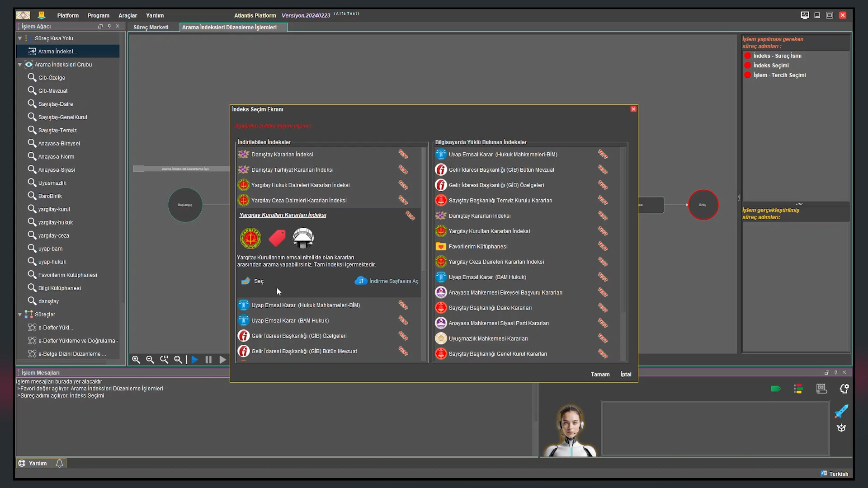Click the box download icon
Image resolution: width=868 pixels, height=488 pixels.
click(x=841, y=428)
